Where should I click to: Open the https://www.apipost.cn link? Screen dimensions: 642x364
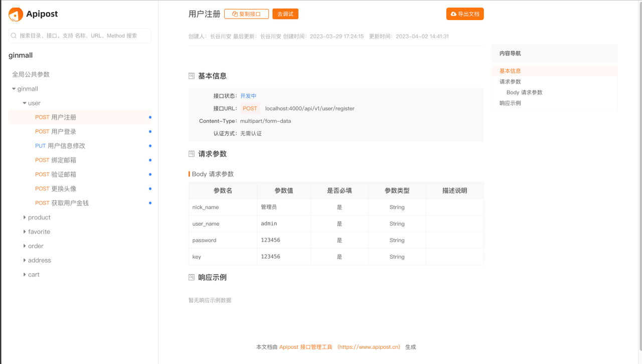pos(369,347)
